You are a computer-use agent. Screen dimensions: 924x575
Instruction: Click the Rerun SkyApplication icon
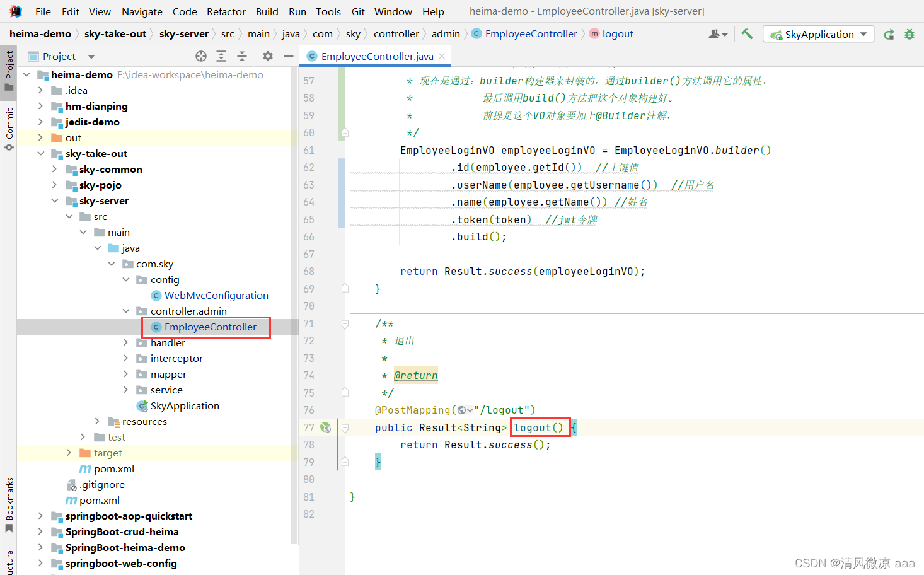(x=889, y=34)
